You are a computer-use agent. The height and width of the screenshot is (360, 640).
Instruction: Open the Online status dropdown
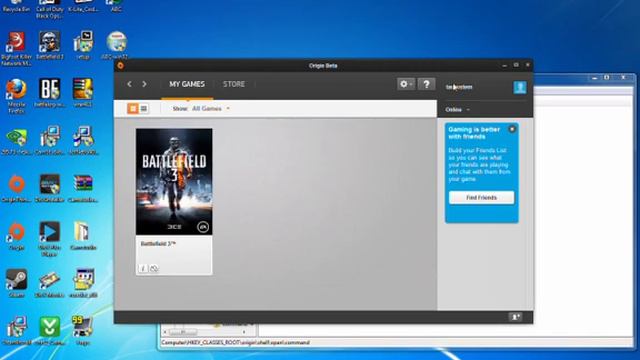pyautogui.click(x=457, y=109)
